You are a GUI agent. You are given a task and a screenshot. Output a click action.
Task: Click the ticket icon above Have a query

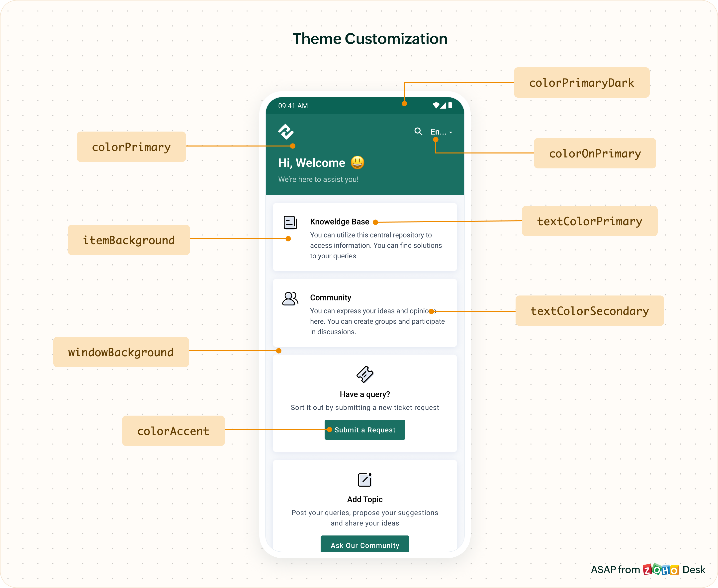pyautogui.click(x=364, y=374)
